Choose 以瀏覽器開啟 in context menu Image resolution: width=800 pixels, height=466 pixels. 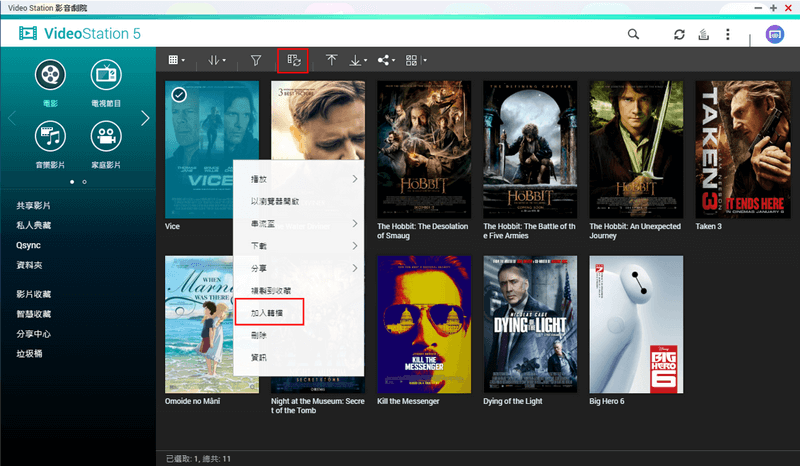[298, 201]
